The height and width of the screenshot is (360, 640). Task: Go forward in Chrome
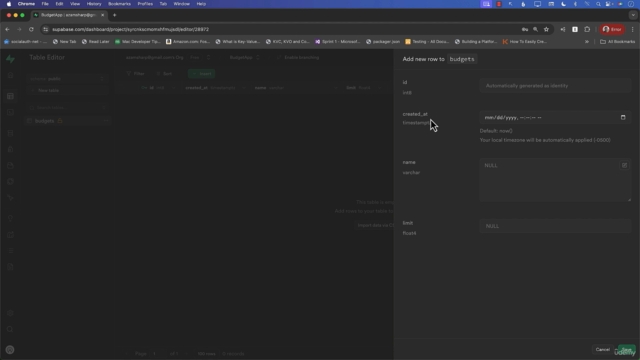point(19,29)
